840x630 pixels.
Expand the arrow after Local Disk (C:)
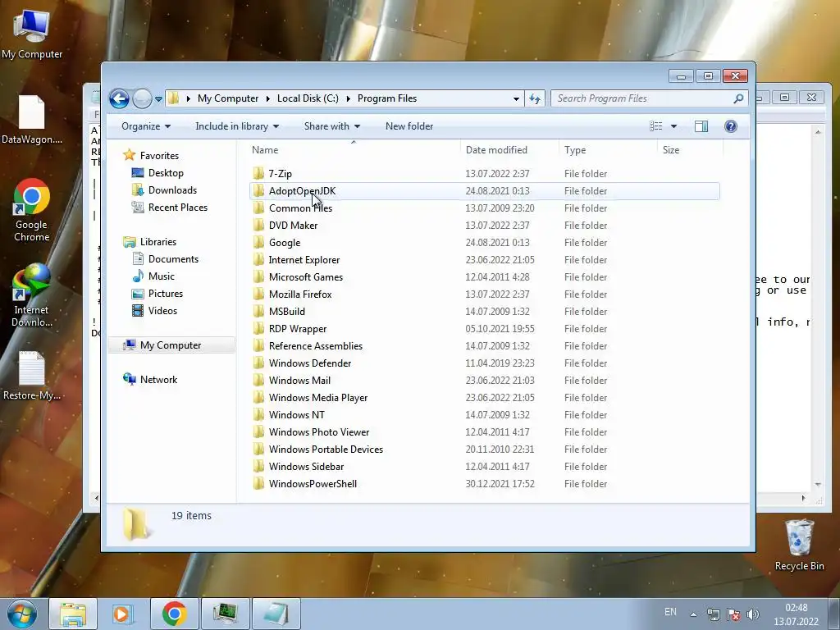click(349, 98)
